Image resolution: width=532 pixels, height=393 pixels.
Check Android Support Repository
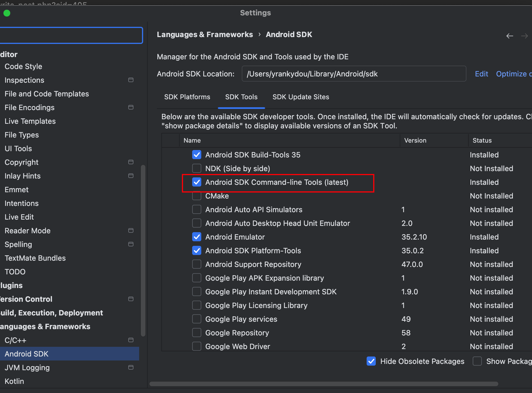click(x=197, y=264)
